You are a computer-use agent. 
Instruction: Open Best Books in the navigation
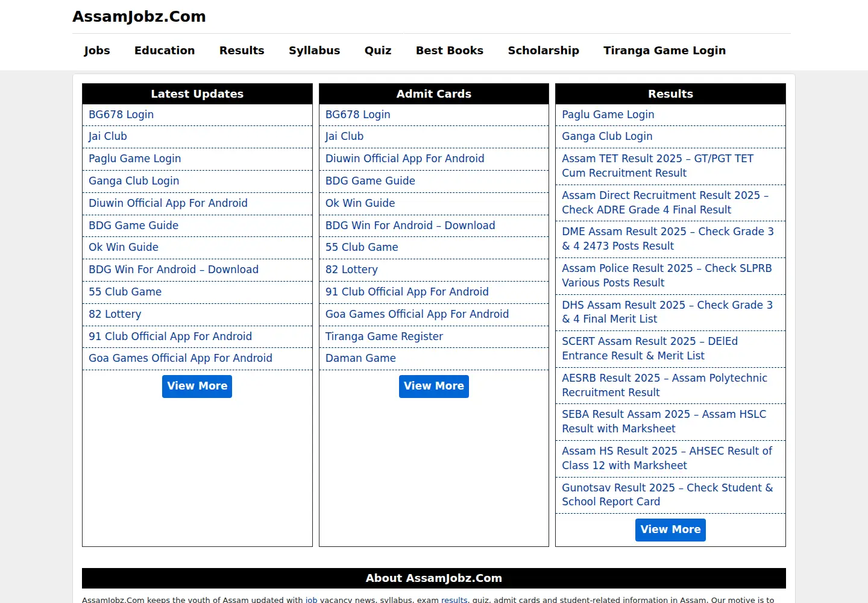(450, 51)
